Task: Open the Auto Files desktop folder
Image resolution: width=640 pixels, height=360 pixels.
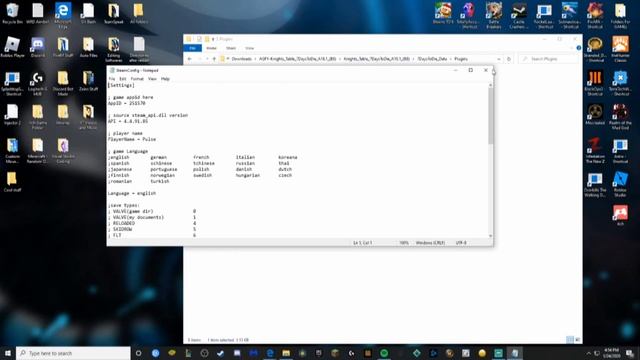Action: tap(88, 47)
